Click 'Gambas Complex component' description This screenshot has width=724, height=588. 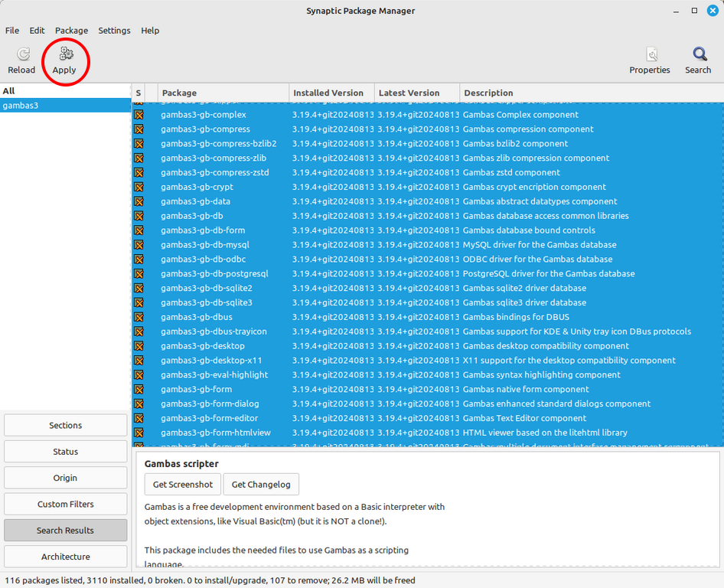click(x=520, y=115)
